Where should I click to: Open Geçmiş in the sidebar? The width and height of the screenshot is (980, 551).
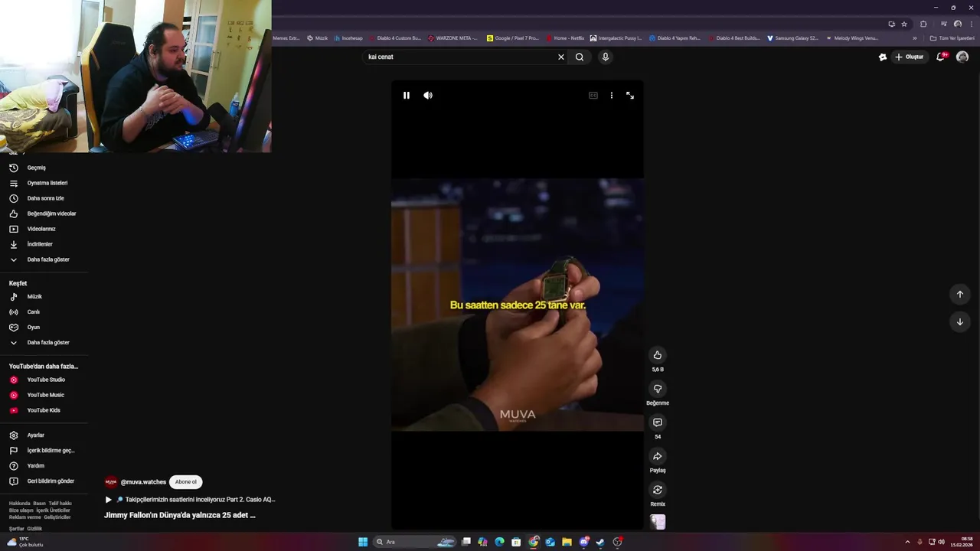click(x=44, y=168)
